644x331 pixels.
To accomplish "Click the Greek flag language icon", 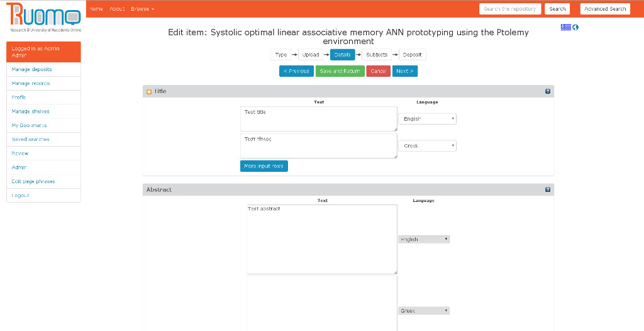I will pos(565,27).
